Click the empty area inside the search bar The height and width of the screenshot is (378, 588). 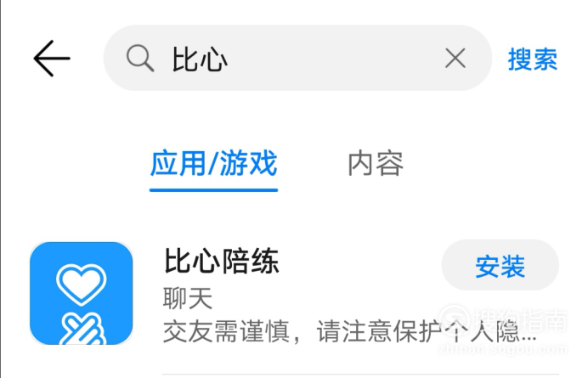coord(334,58)
